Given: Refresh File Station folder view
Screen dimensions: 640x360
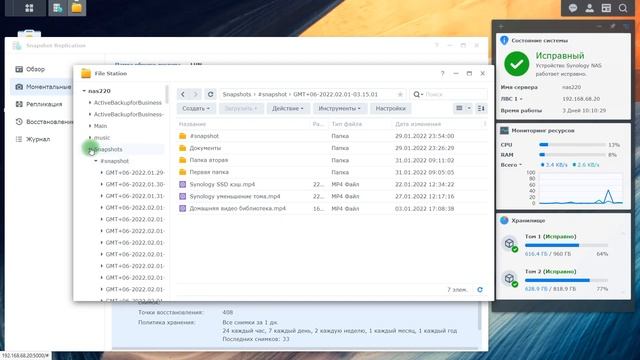Looking at the screenshot, I should pos(210,94).
